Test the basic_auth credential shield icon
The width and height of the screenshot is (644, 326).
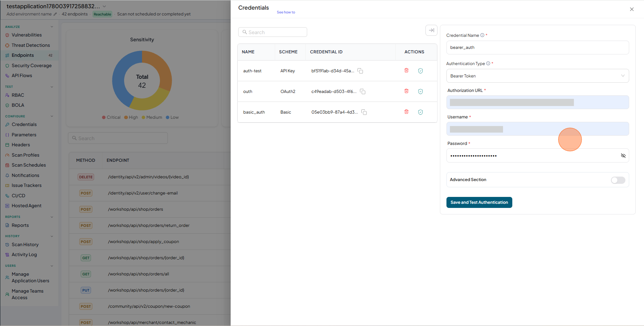pyautogui.click(x=420, y=112)
